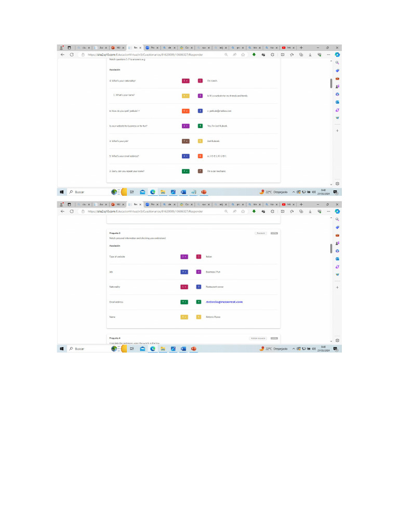The height and width of the screenshot is (532, 399).
Task: Open dropdown beside "How do you spell" question
Action: click(x=185, y=111)
